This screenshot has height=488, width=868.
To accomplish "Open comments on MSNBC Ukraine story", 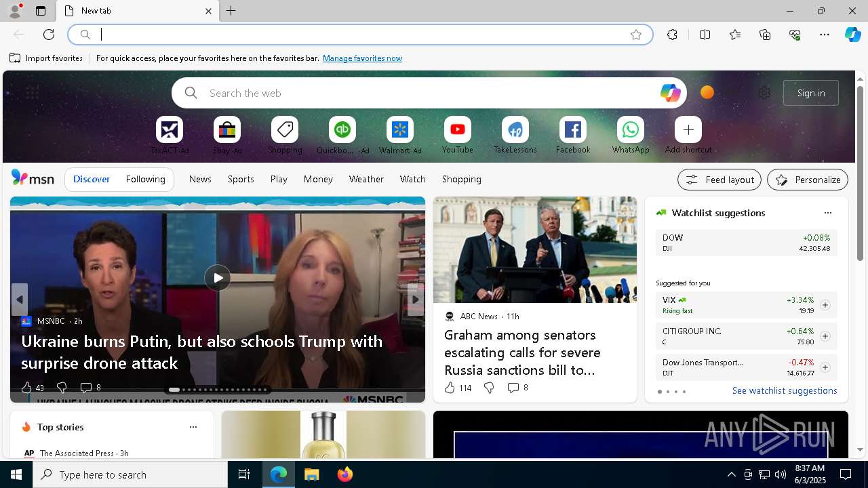I will pos(86,388).
